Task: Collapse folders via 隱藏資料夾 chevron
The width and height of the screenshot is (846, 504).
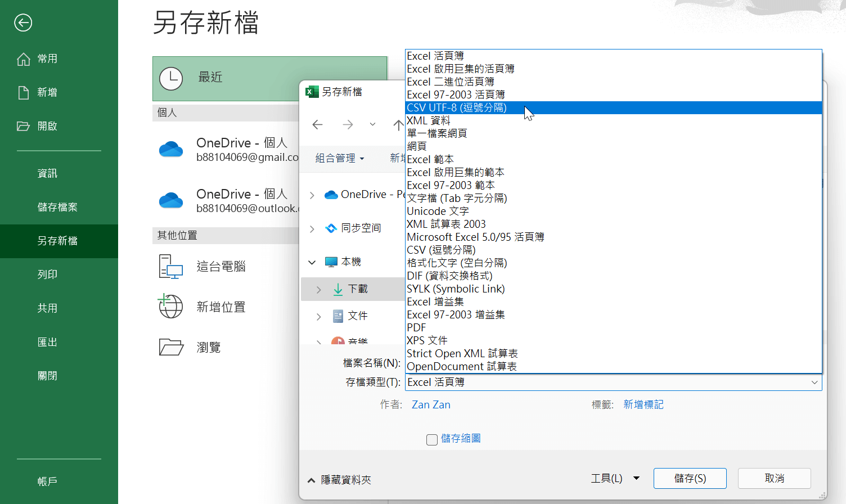Action: [x=311, y=480]
